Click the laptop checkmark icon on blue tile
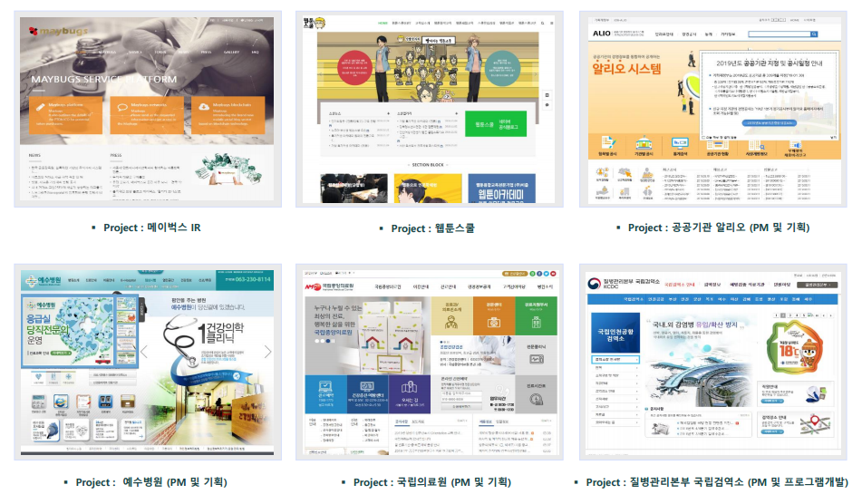The width and height of the screenshot is (862, 504). click(x=325, y=387)
